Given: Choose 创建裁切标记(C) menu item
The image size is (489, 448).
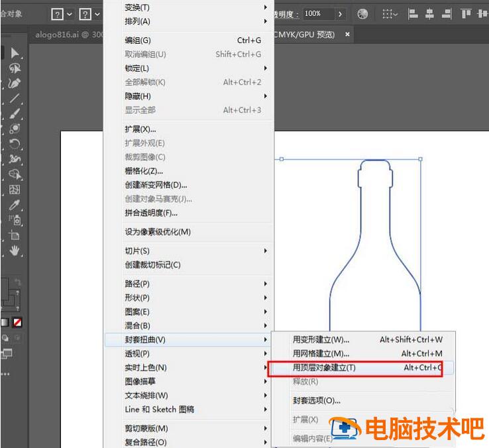Looking at the screenshot, I should pos(190,265).
